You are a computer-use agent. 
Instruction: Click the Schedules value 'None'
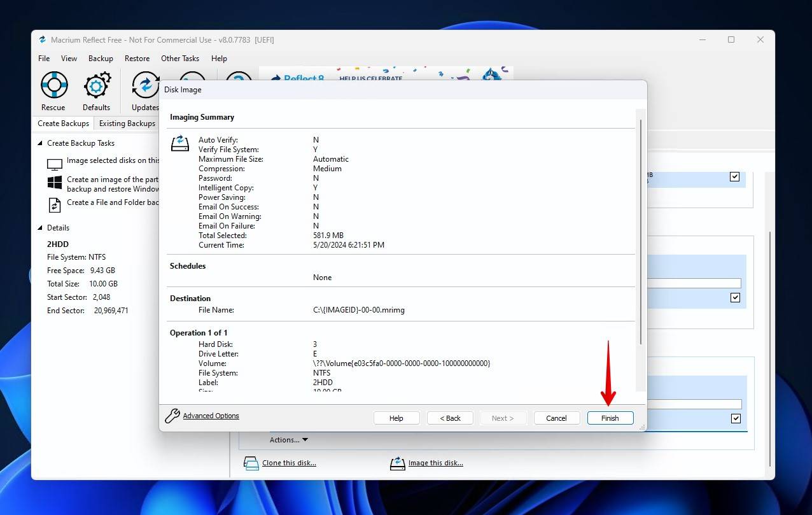click(322, 278)
